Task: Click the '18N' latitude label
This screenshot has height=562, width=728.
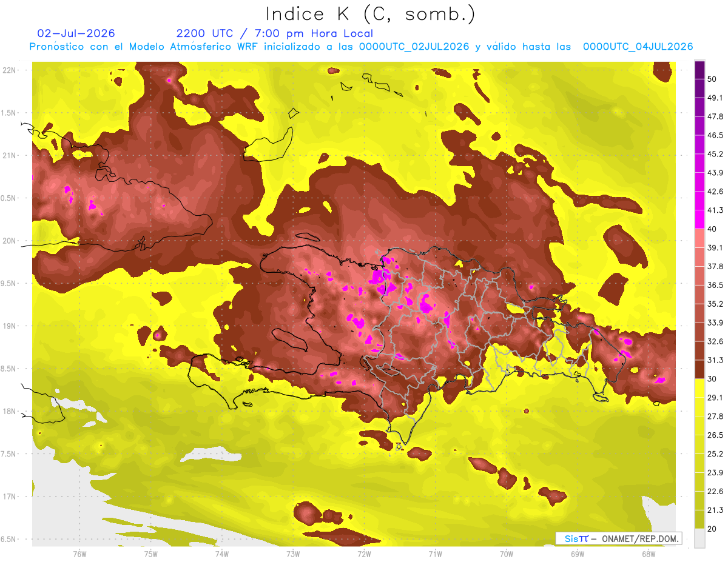Action: [9, 411]
